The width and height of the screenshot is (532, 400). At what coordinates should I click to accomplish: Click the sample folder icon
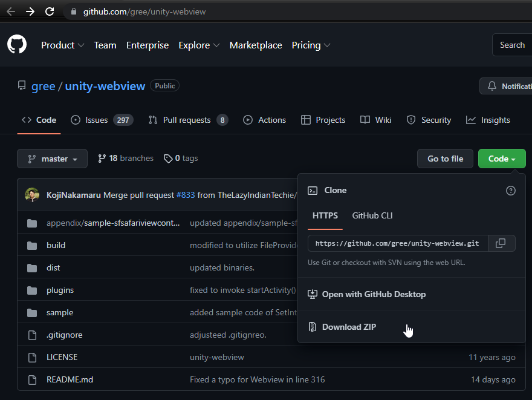tap(32, 313)
